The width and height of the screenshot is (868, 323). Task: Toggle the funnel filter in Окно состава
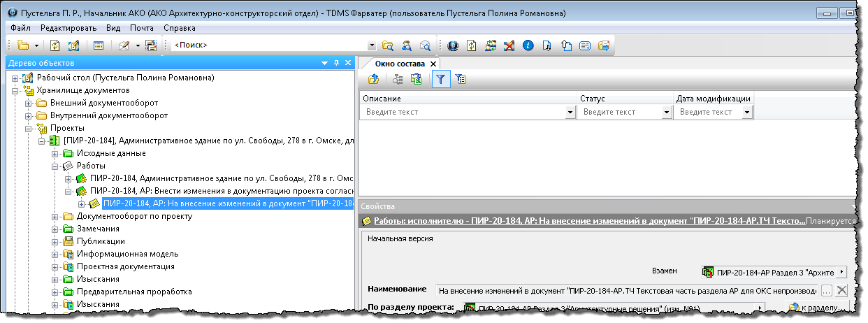[440, 80]
